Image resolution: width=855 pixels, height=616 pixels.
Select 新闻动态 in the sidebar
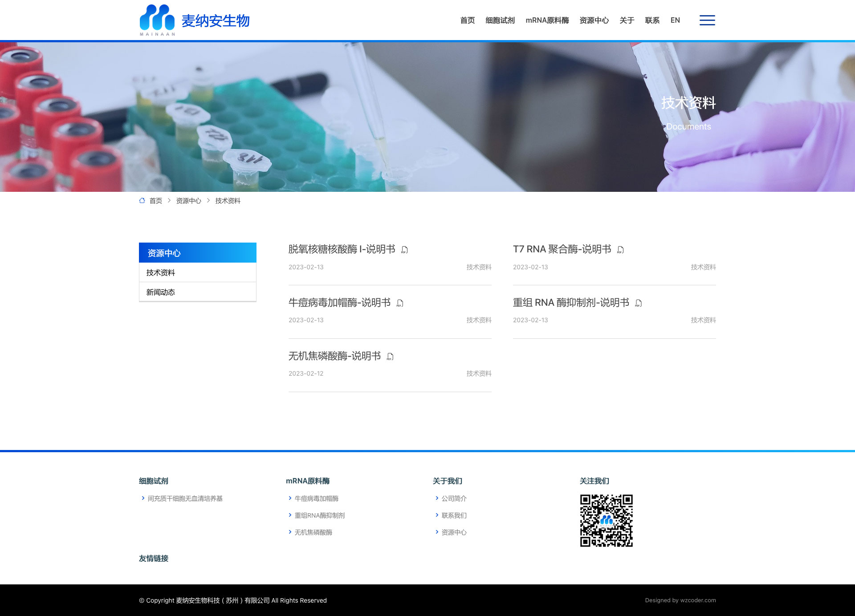pyautogui.click(x=161, y=292)
